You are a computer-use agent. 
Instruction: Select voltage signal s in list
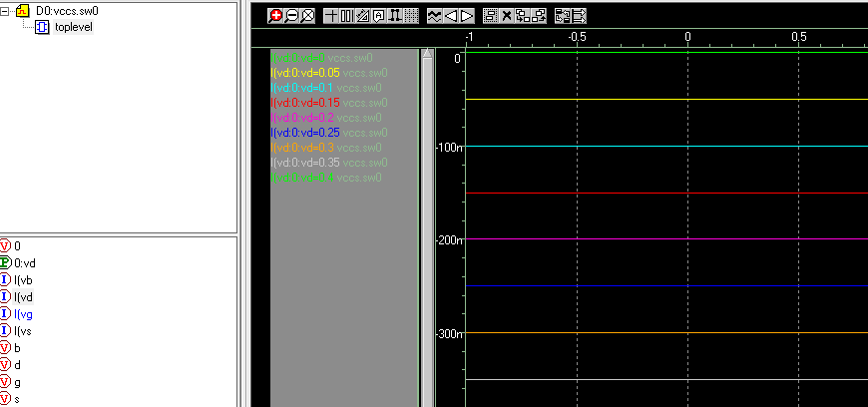pos(18,399)
